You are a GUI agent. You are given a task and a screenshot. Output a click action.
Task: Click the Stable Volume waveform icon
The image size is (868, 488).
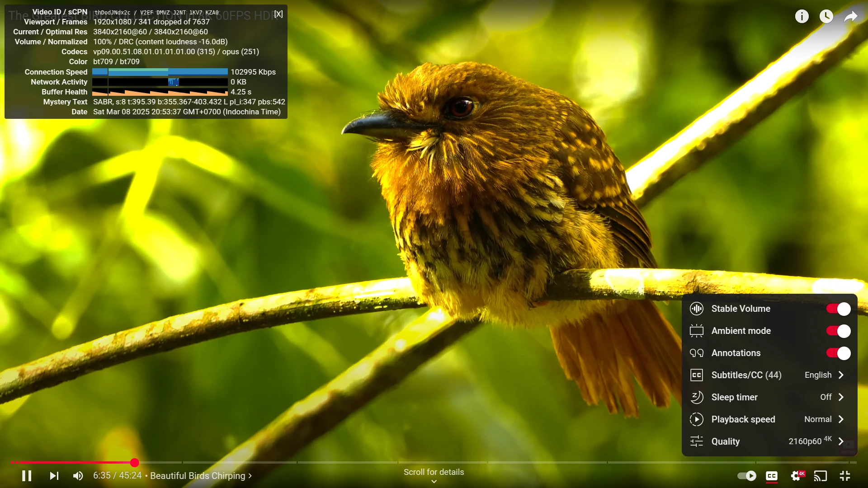697,309
